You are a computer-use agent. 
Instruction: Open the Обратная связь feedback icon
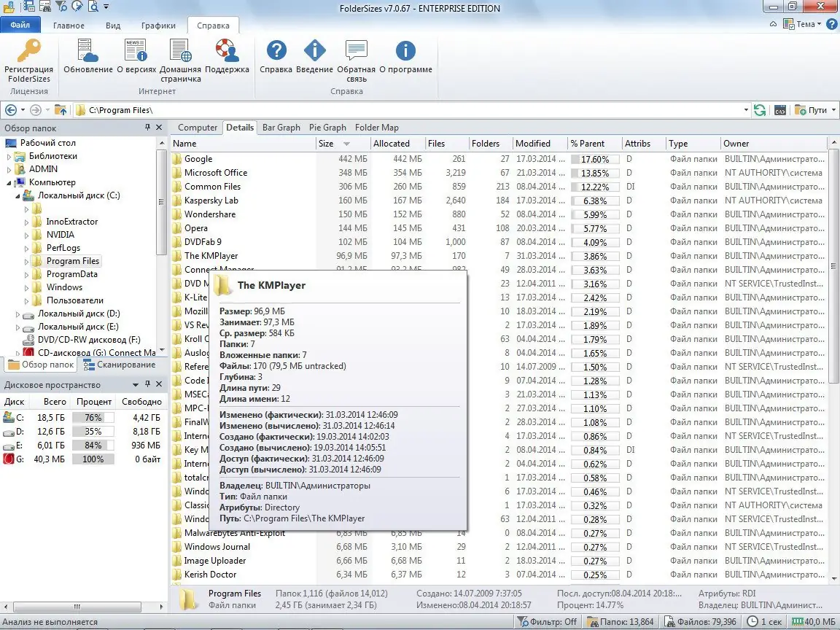[357, 51]
